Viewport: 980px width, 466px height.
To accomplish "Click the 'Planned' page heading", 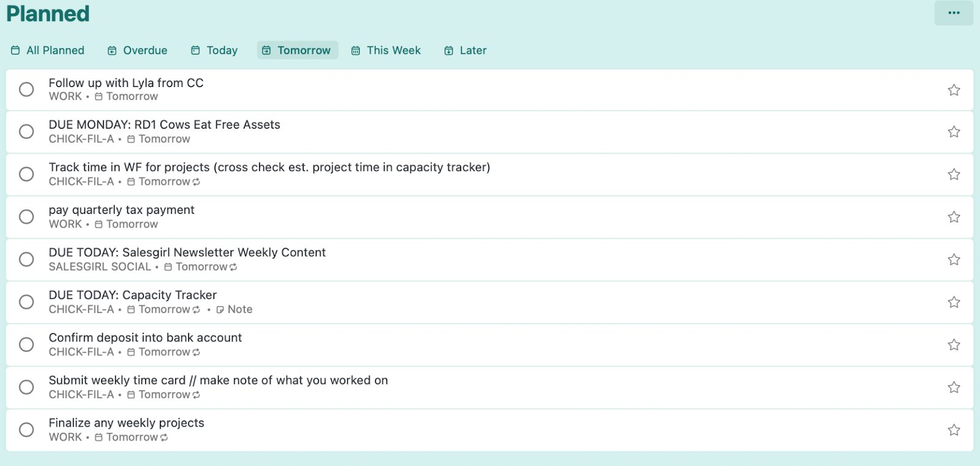I will pos(48,13).
